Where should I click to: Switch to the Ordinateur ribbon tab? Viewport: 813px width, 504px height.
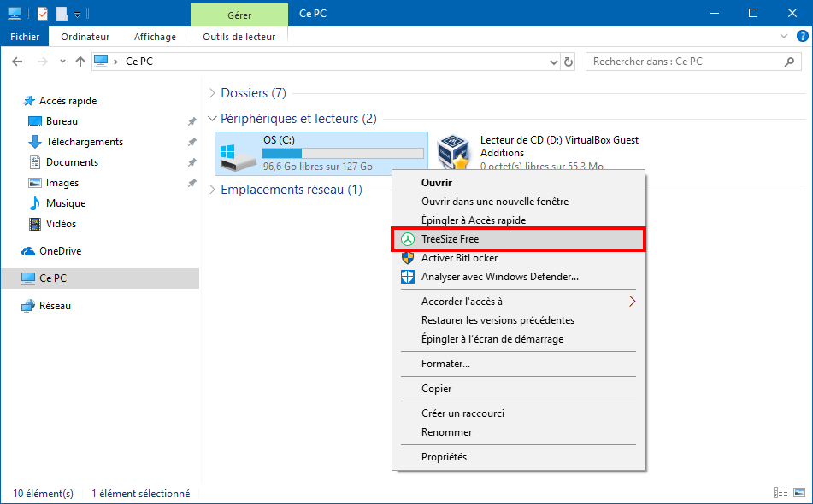click(85, 37)
